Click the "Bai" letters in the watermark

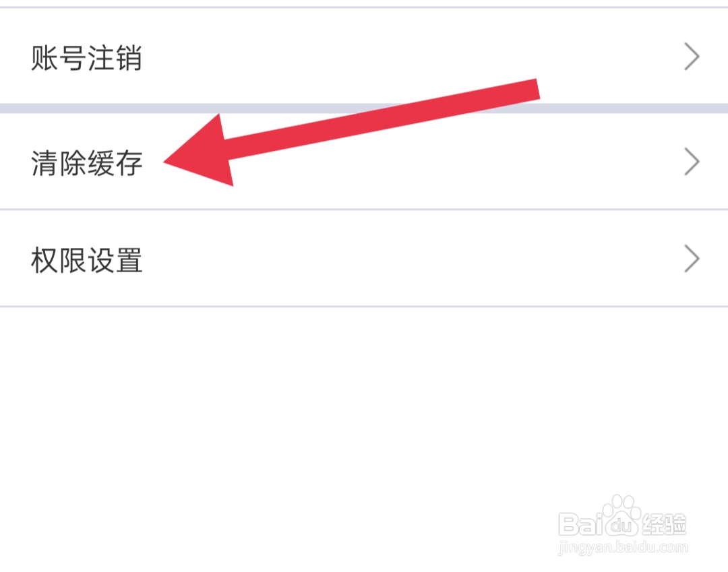coord(581,524)
